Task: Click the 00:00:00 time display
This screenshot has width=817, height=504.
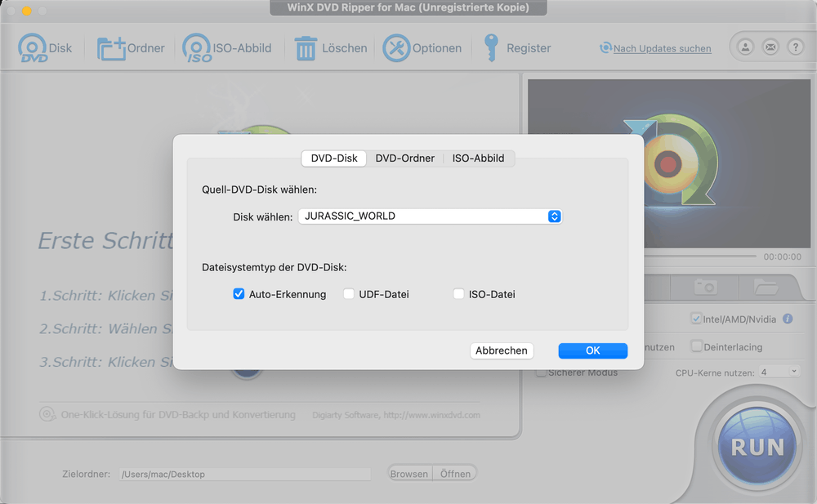Action: 783,257
